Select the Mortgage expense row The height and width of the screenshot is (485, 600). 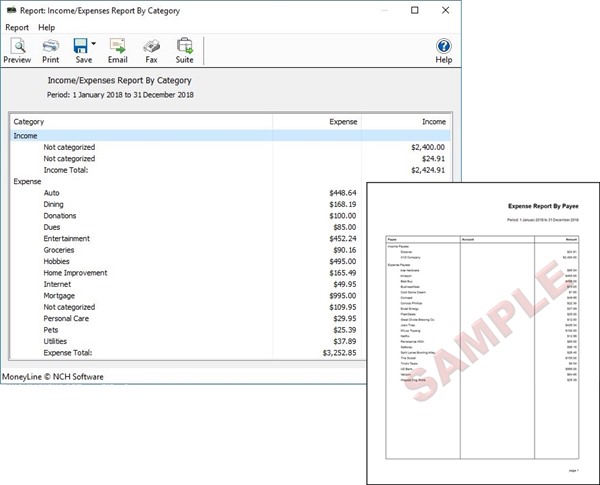(188, 296)
